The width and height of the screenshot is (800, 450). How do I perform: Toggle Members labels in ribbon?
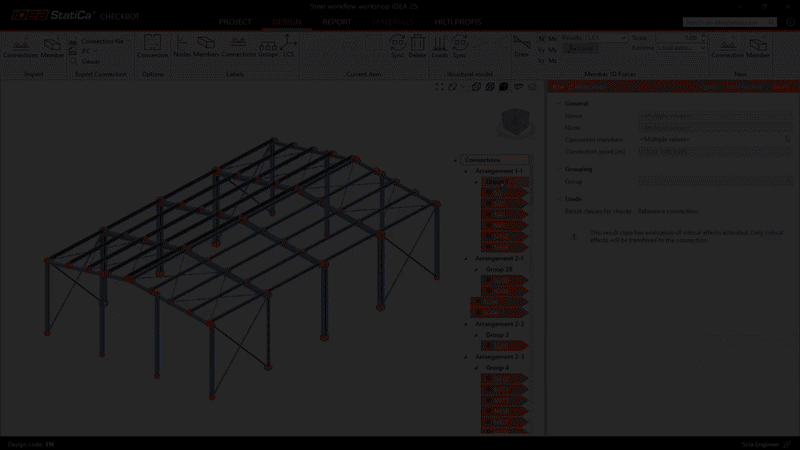tap(206, 47)
